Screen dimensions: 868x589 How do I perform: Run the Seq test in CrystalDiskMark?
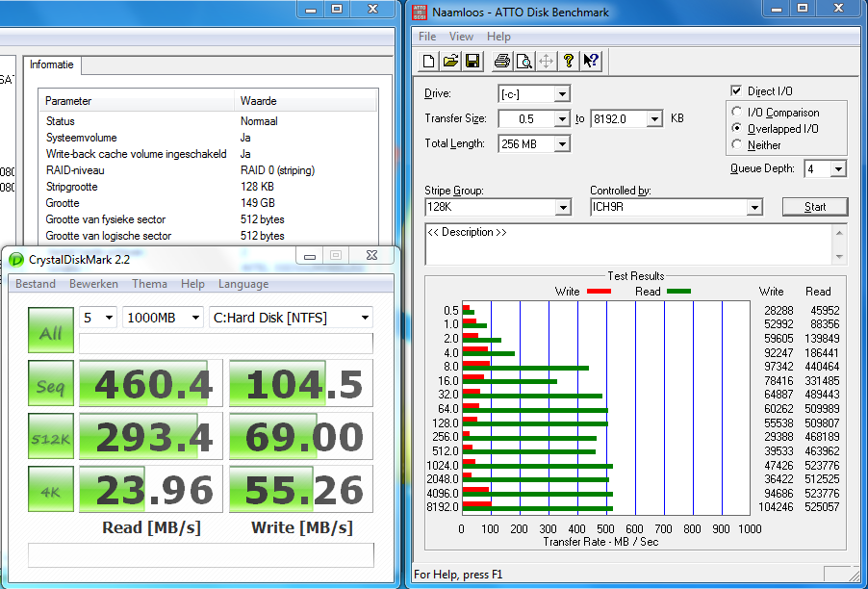pos(51,383)
